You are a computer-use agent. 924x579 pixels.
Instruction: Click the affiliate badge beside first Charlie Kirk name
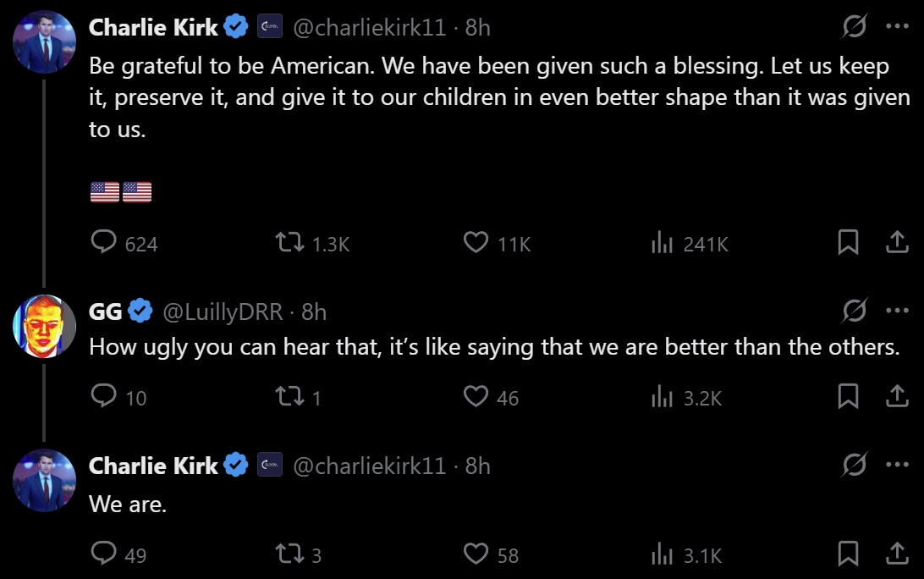click(x=269, y=27)
